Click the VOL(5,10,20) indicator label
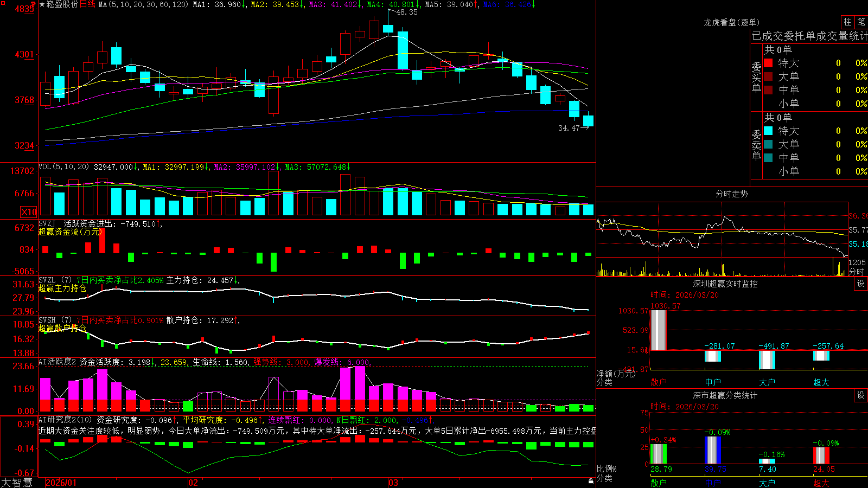Screen dimensions: 868x488 63,167
